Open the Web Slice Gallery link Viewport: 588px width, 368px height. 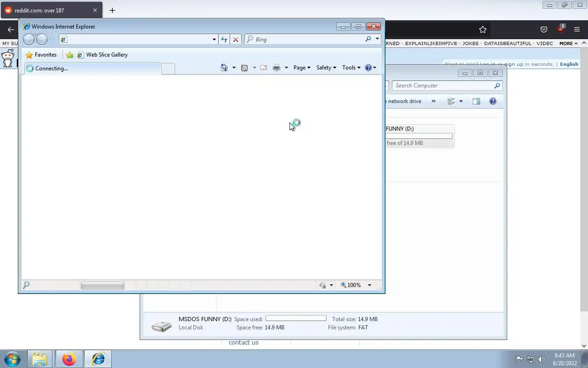tap(102, 55)
